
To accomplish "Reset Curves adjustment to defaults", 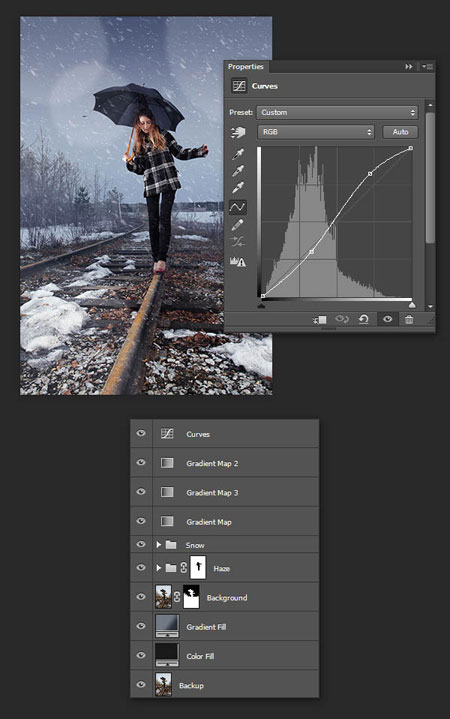I will pyautogui.click(x=364, y=319).
